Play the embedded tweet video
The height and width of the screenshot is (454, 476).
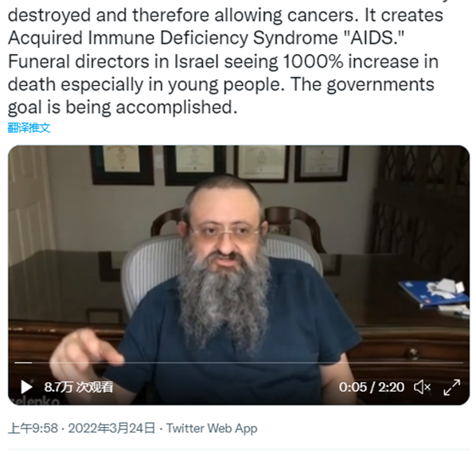point(26,387)
